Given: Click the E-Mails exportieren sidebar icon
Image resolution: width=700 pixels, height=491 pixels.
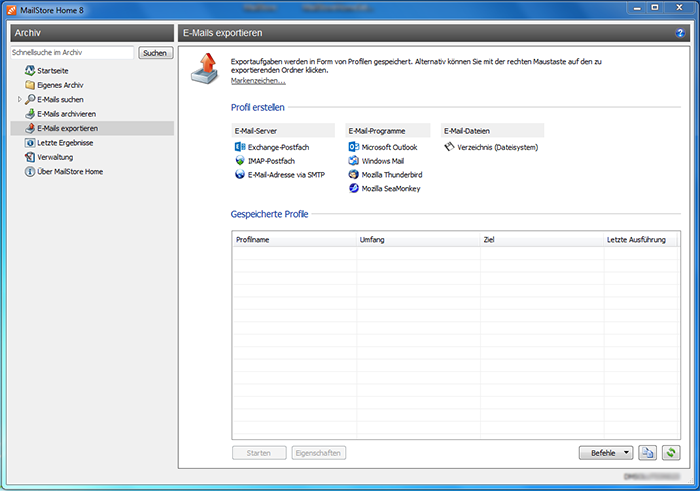Looking at the screenshot, I should coord(30,128).
